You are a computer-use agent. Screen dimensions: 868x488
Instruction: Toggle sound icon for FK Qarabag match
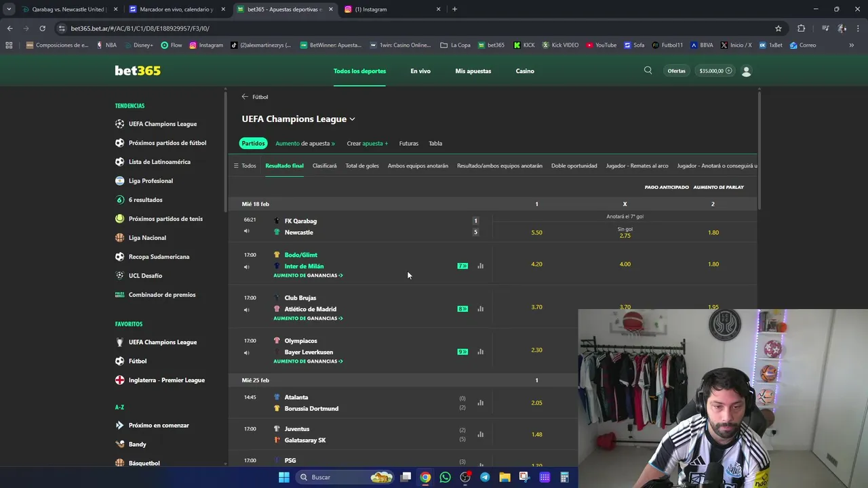point(246,231)
